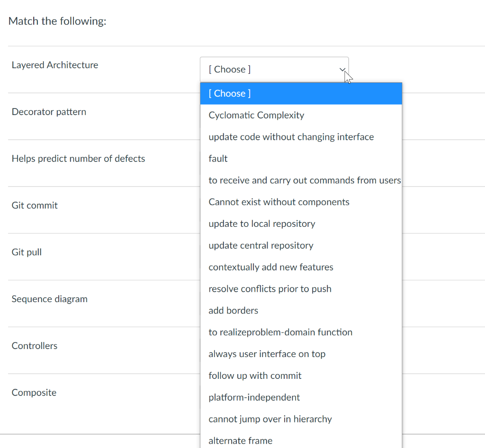Choose 'always user interface on top'
The width and height of the screenshot is (485, 448).
coord(267,354)
